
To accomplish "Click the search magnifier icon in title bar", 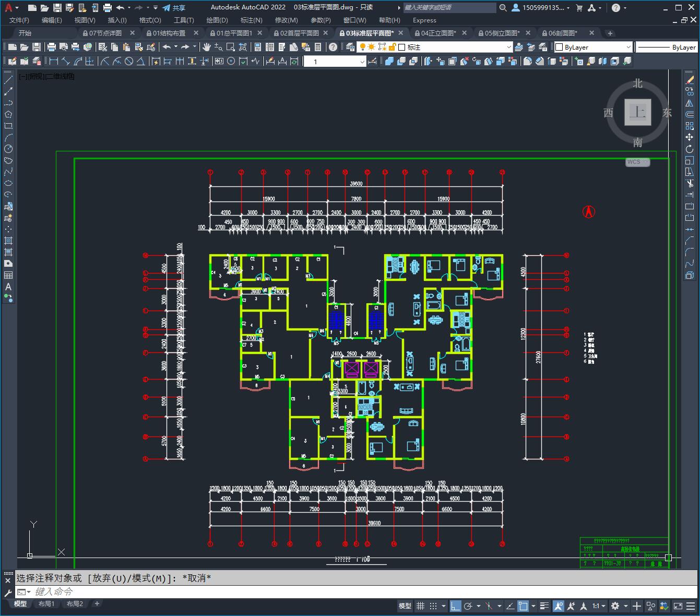I will point(503,8).
